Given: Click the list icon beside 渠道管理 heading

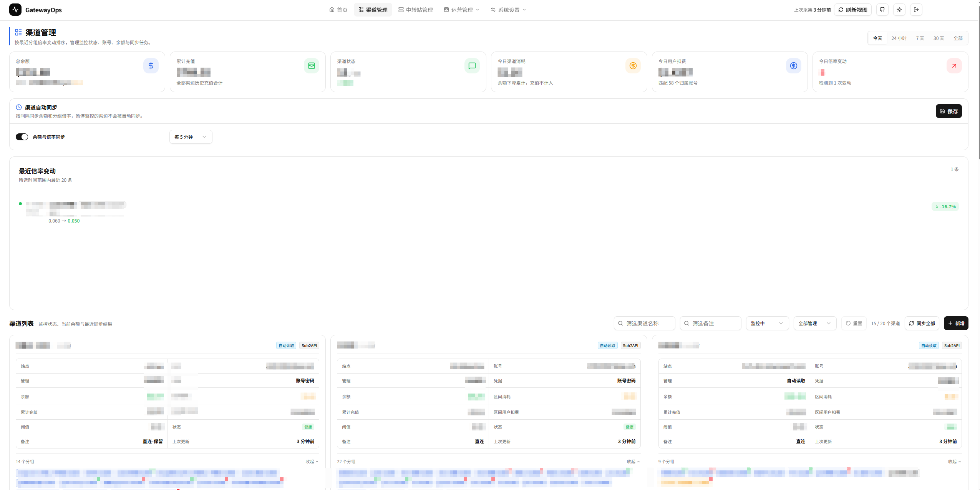Looking at the screenshot, I should pyautogui.click(x=18, y=32).
